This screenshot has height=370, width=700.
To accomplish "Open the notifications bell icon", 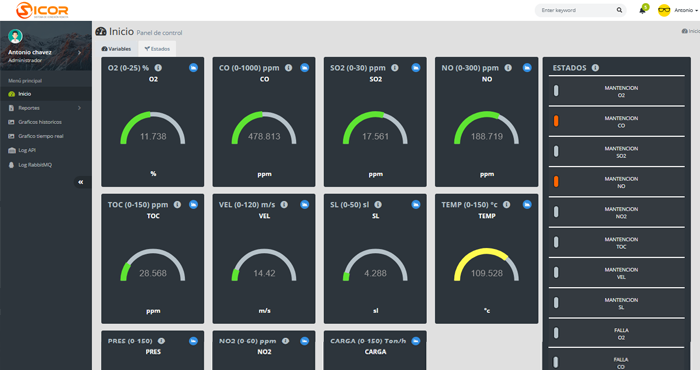I will click(642, 10).
